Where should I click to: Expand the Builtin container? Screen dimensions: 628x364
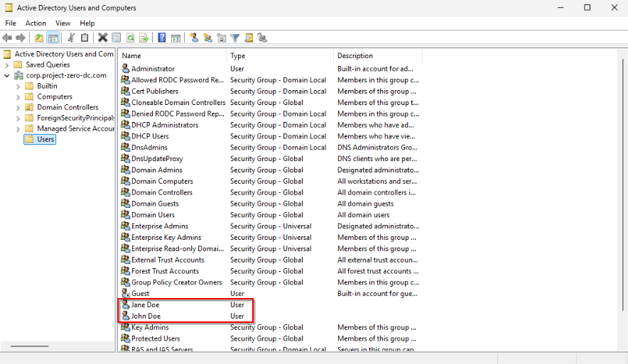(18, 86)
